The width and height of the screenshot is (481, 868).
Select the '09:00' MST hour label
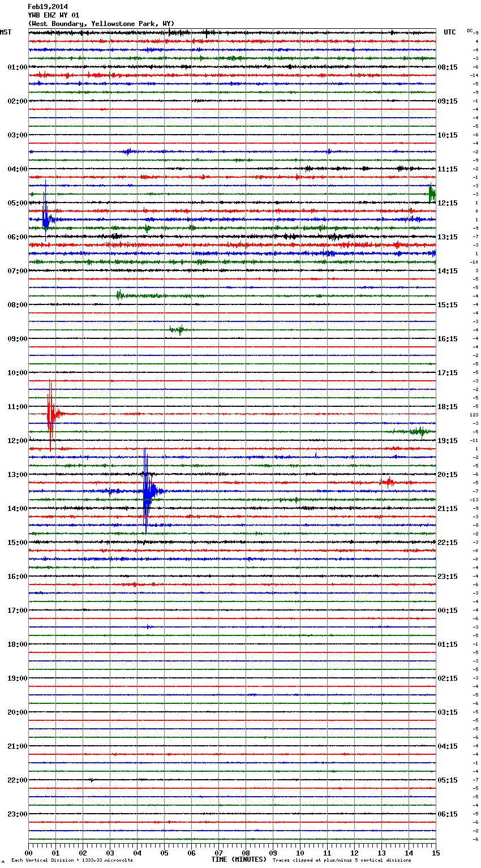[x=18, y=339]
